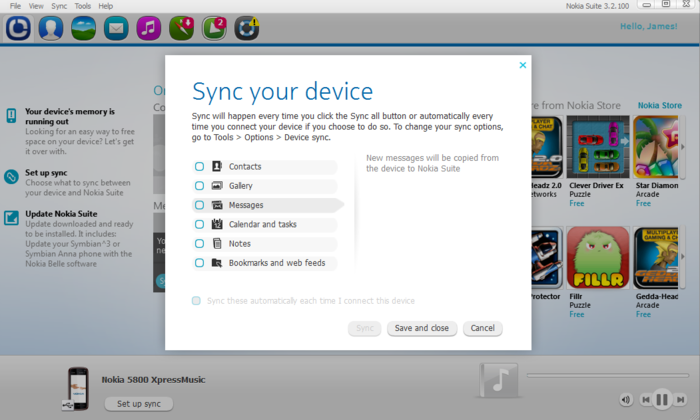Expand the top store row right arrow
700x420 pixels.
(x=682, y=147)
